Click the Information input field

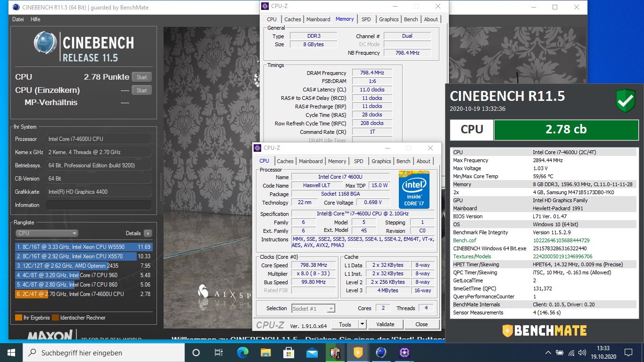99,205
